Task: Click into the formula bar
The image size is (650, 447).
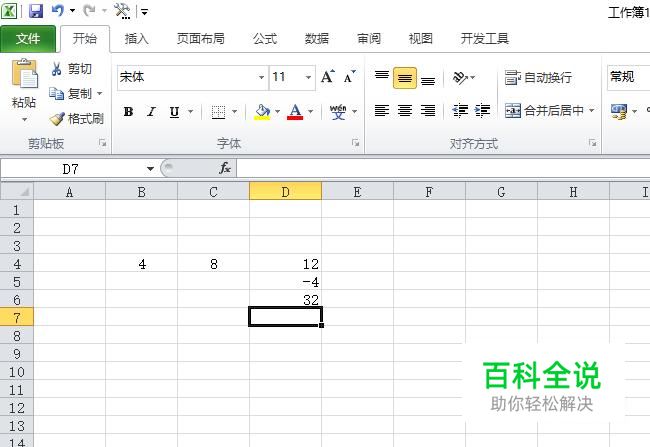Action: click(x=443, y=169)
